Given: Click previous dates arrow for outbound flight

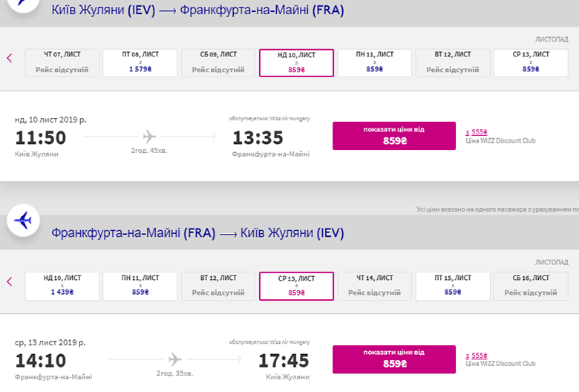Looking at the screenshot, I should coord(10,59).
